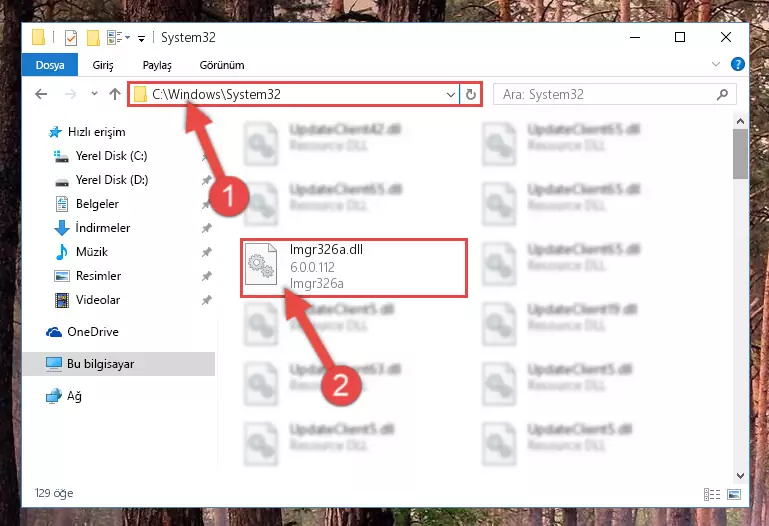Close the System32 window
The height and width of the screenshot is (526, 769).
(x=726, y=37)
